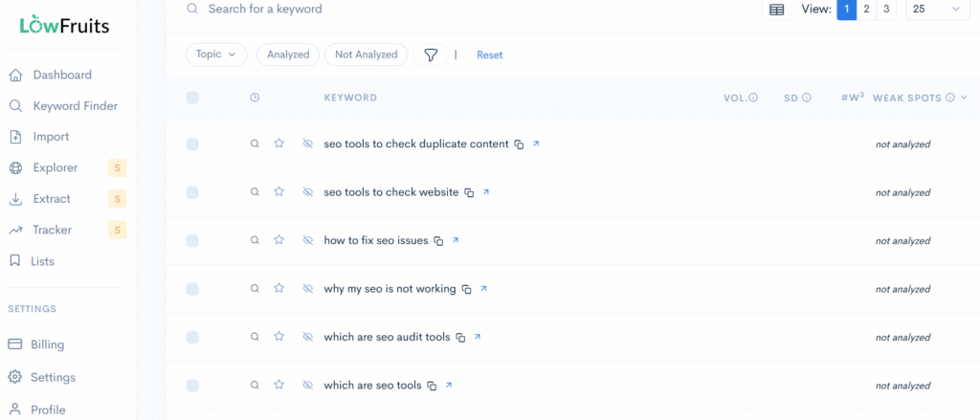
Task: Toggle select-all checkbox in table header
Action: (x=192, y=98)
